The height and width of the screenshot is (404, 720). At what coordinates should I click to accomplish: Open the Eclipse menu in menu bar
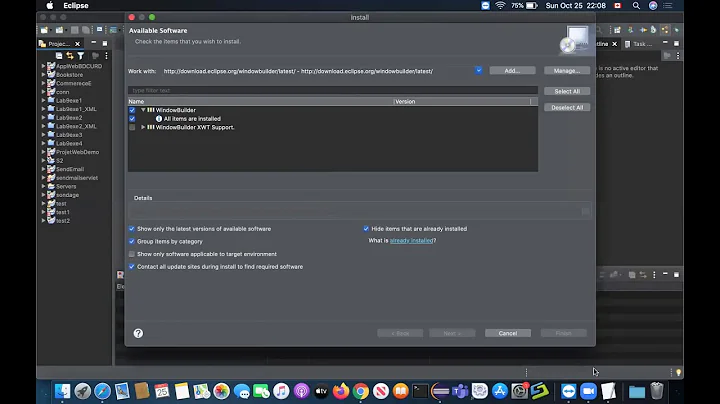tap(76, 6)
